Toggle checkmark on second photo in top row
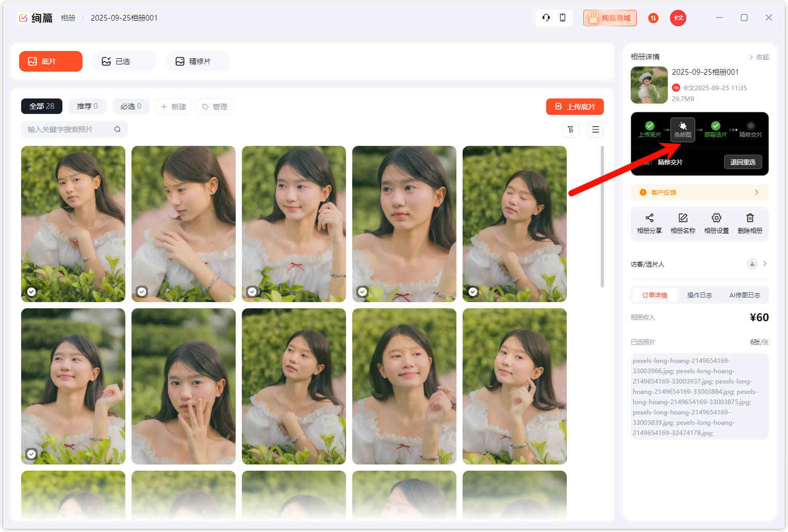Screen dimensions: 788x532 [x=142, y=292]
